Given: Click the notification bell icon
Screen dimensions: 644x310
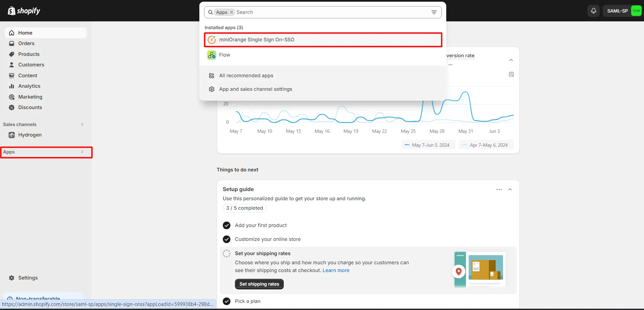Looking at the screenshot, I should point(593,11).
